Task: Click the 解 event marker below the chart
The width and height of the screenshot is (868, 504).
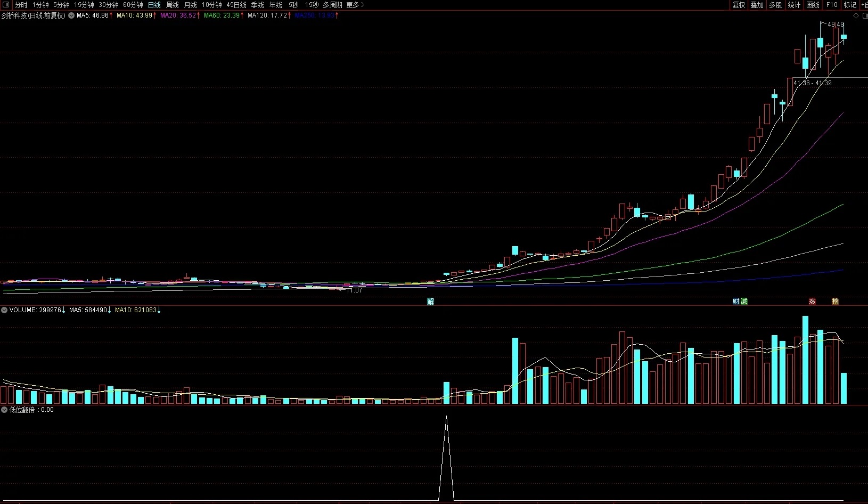Action: tap(430, 302)
